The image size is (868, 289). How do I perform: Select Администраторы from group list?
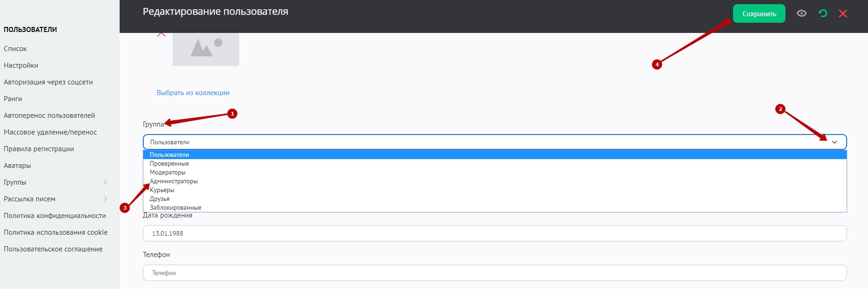point(173,181)
